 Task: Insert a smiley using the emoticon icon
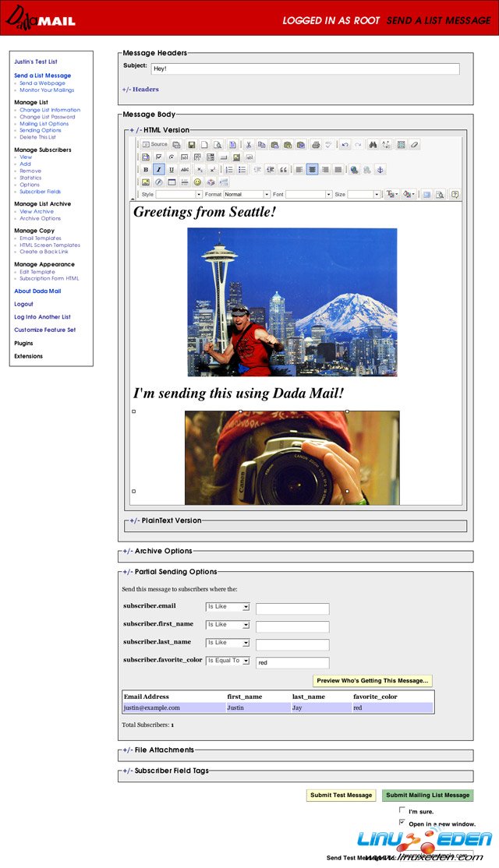click(197, 182)
